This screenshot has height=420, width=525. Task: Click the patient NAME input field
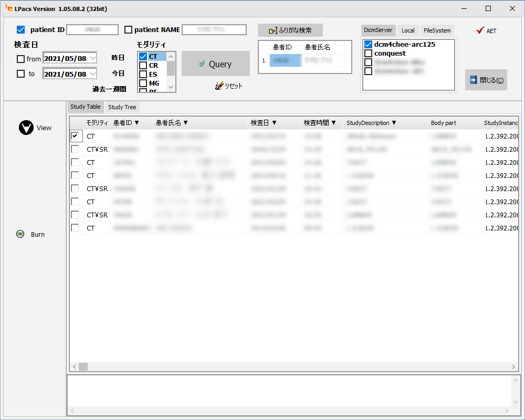tap(214, 30)
